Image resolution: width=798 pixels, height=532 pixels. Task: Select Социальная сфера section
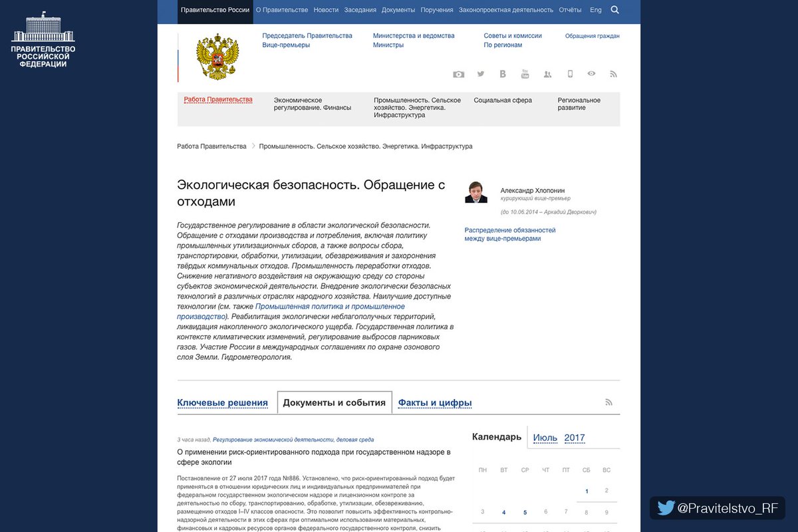click(503, 100)
